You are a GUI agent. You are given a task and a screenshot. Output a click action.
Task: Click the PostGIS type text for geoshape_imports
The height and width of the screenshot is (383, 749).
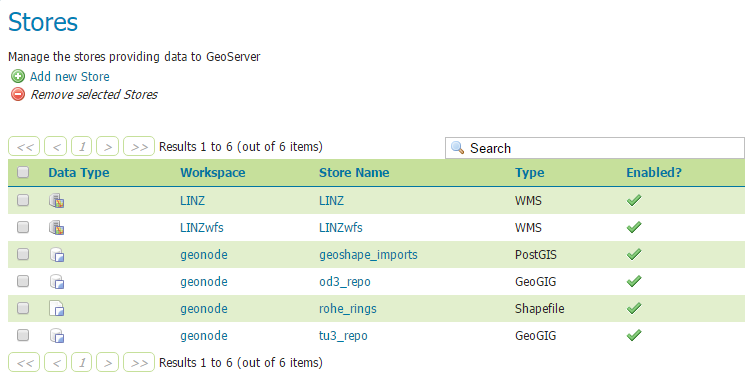coord(535,255)
